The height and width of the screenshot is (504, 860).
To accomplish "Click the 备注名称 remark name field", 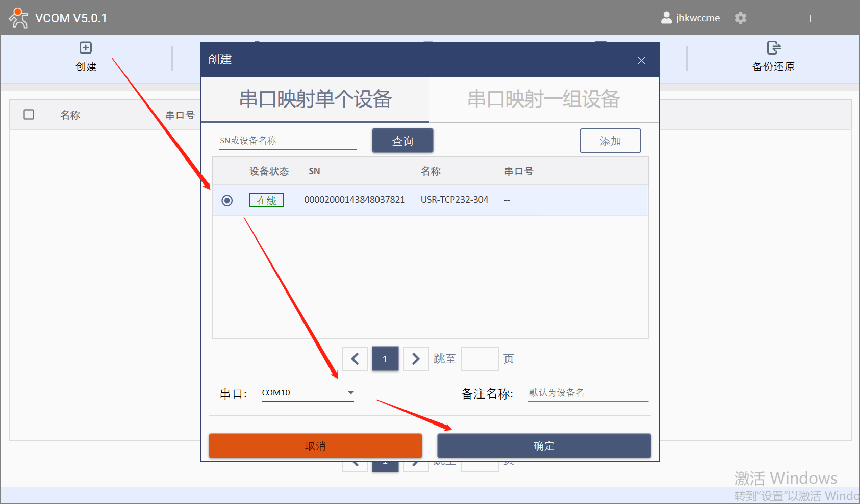I will pos(588,393).
